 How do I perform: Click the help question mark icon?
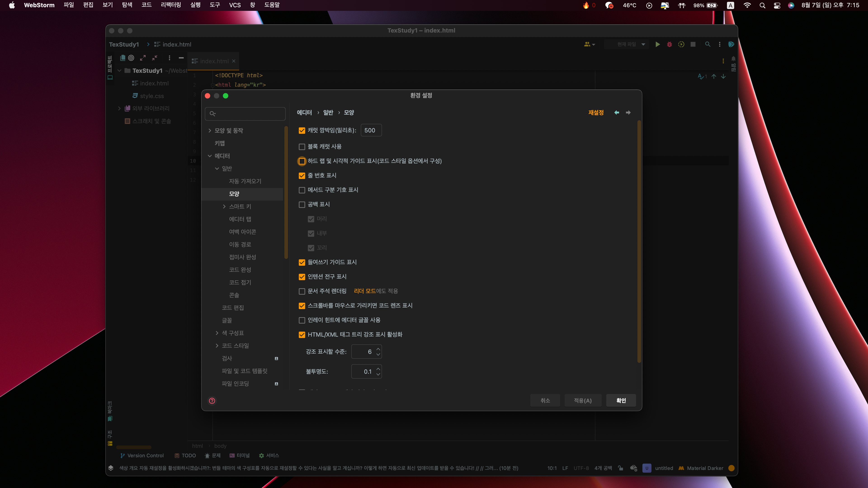pyautogui.click(x=212, y=400)
